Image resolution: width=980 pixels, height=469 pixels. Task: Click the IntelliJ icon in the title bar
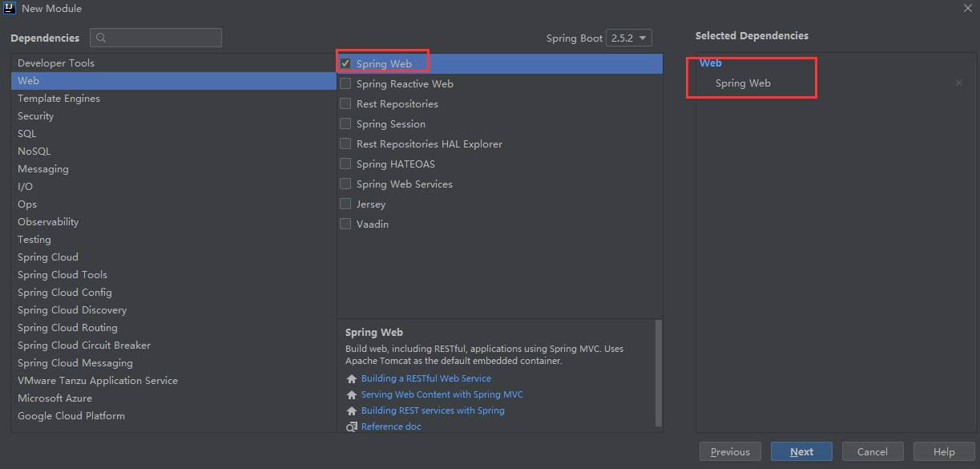point(9,8)
